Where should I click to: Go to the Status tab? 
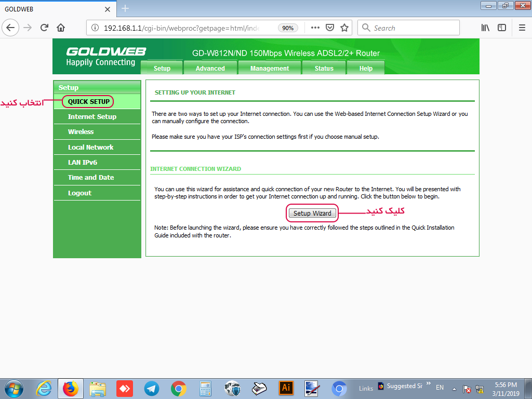point(324,68)
